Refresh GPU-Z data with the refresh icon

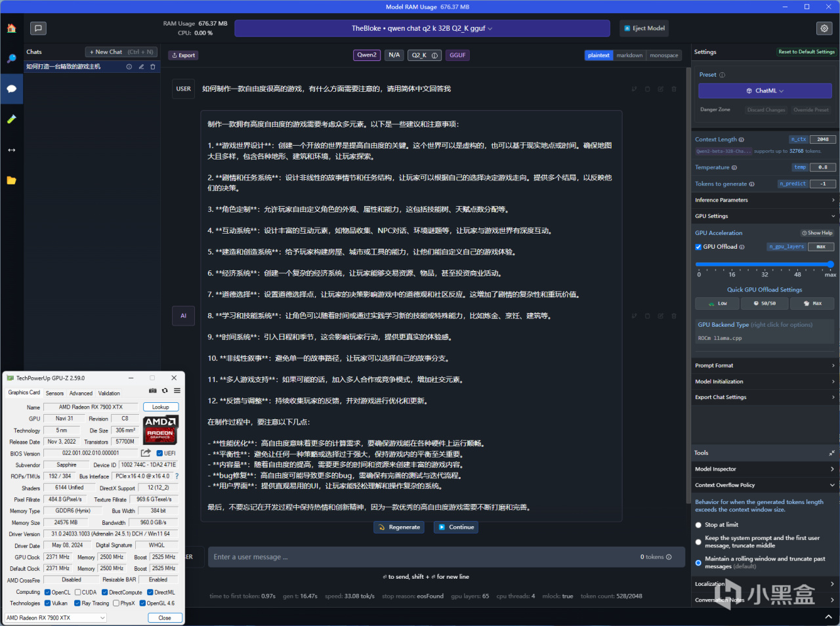tap(165, 391)
